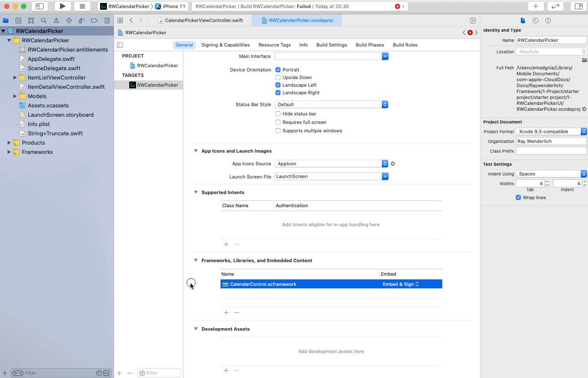Go to AppIcon asset arrow
Image resolution: width=588 pixels, height=378 pixels.
pos(393,164)
